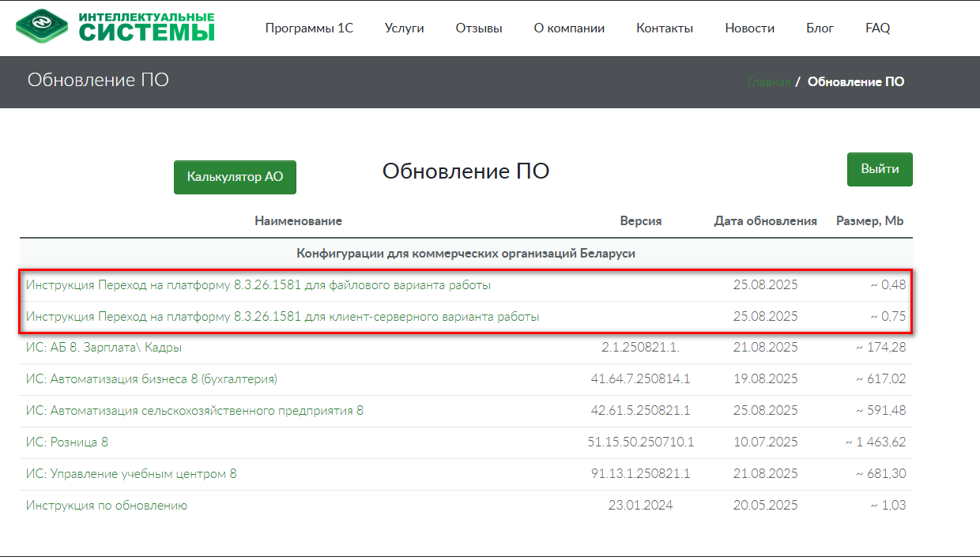Select size ~ 0,48

(888, 285)
